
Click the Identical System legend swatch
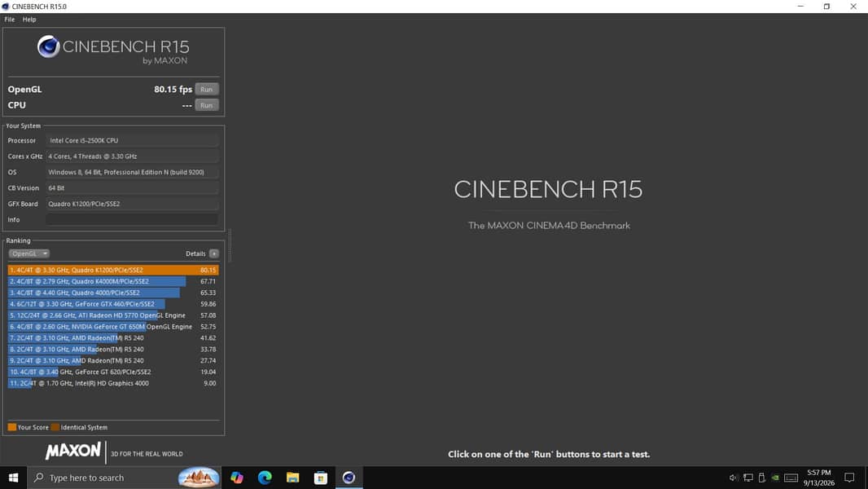click(55, 428)
